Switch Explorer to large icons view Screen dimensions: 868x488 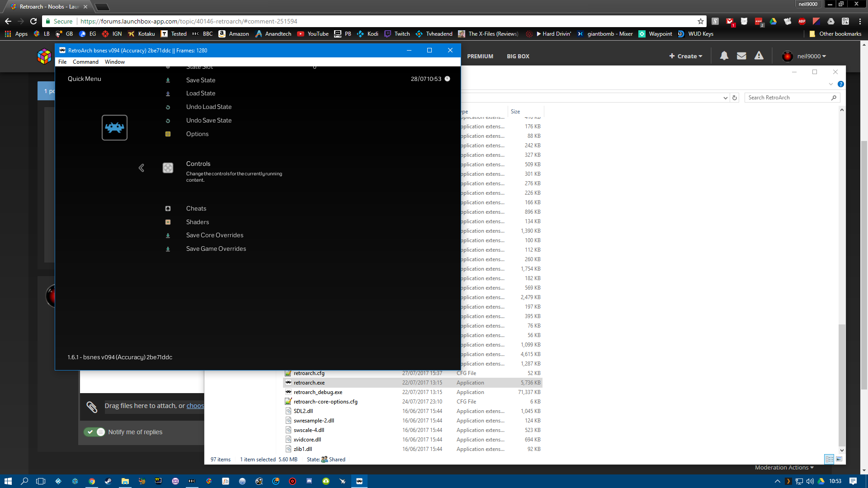pyautogui.click(x=839, y=459)
